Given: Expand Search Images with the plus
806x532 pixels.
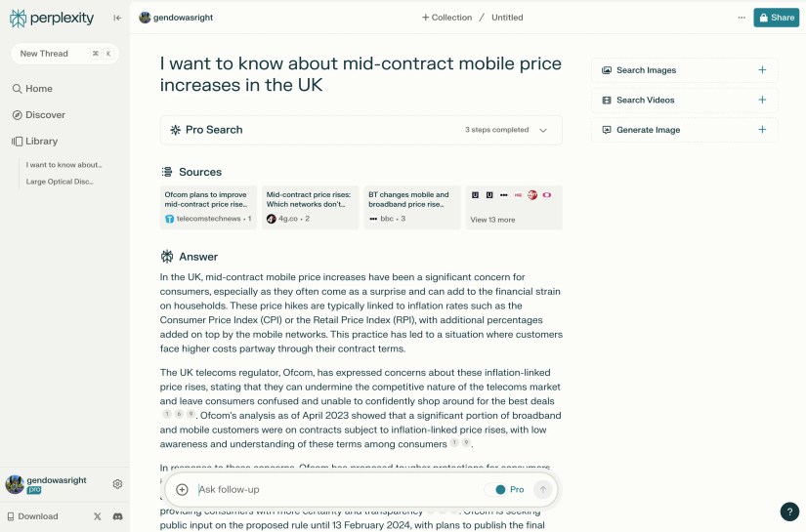Looking at the screenshot, I should coord(762,70).
